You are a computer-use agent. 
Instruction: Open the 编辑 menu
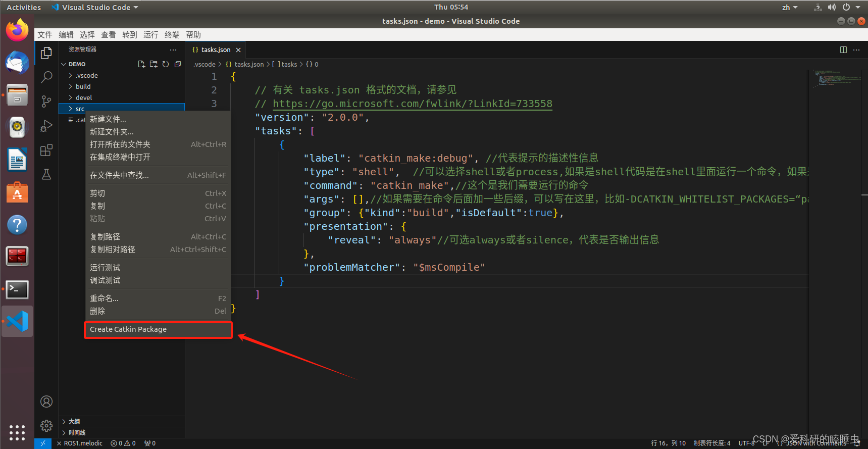click(x=66, y=34)
